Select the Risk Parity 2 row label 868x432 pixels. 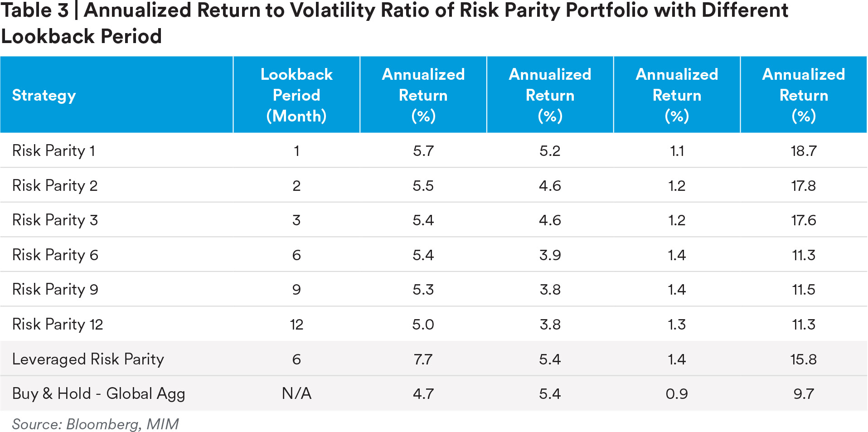(x=55, y=185)
